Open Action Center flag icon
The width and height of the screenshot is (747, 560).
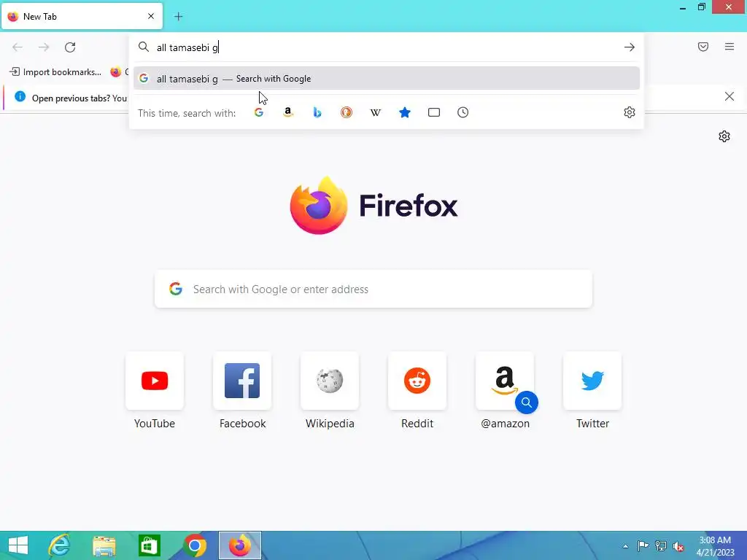[643, 545]
